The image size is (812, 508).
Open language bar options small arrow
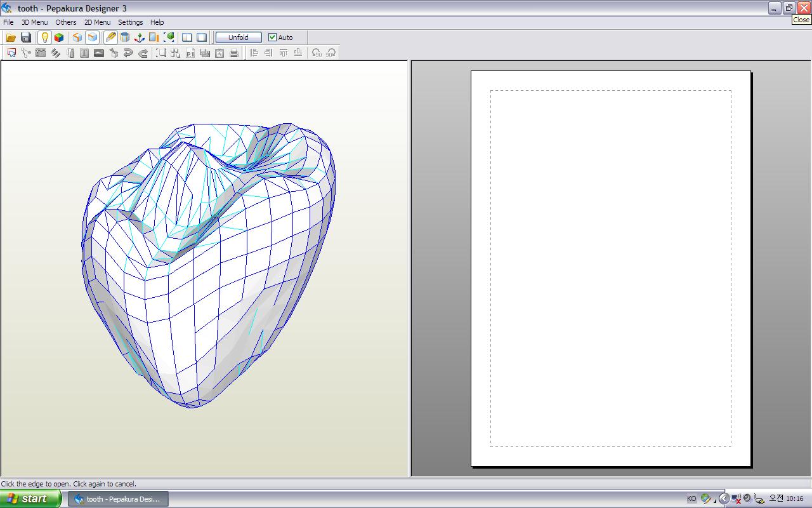pos(715,501)
